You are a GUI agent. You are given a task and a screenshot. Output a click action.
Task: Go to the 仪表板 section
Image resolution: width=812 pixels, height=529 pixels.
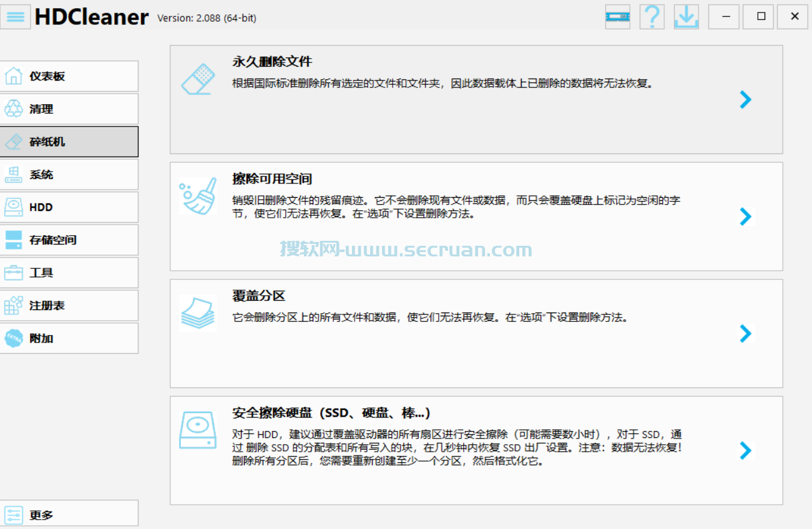point(69,76)
